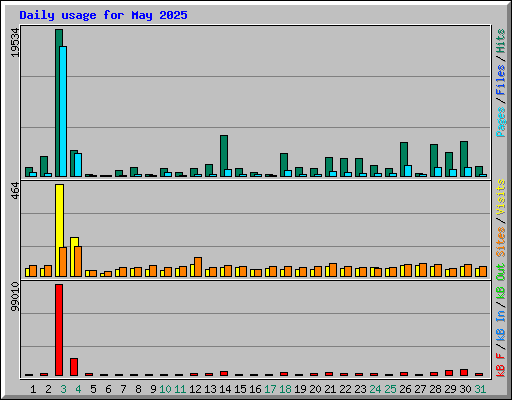Image resolution: width=512 pixels, height=400 pixels.
Task: Click x-axis day label 20
Action: pyautogui.click(x=315, y=389)
